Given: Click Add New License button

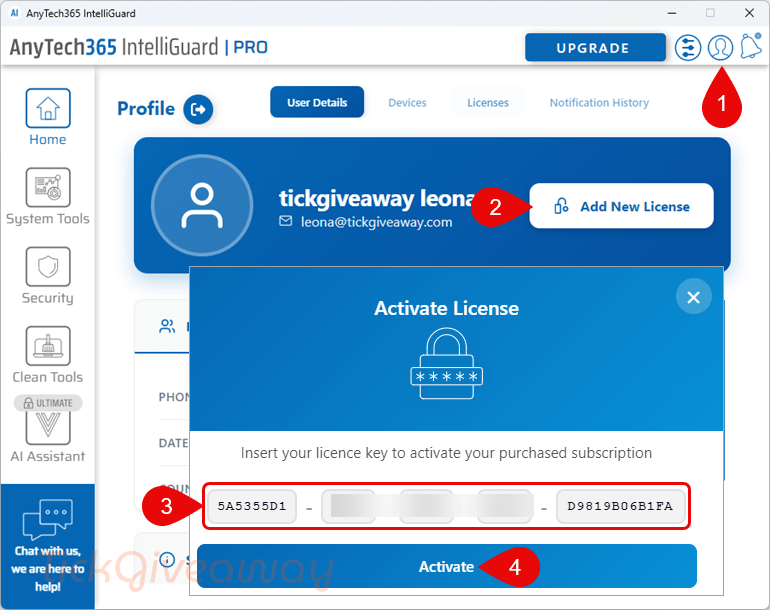Looking at the screenshot, I should (621, 206).
